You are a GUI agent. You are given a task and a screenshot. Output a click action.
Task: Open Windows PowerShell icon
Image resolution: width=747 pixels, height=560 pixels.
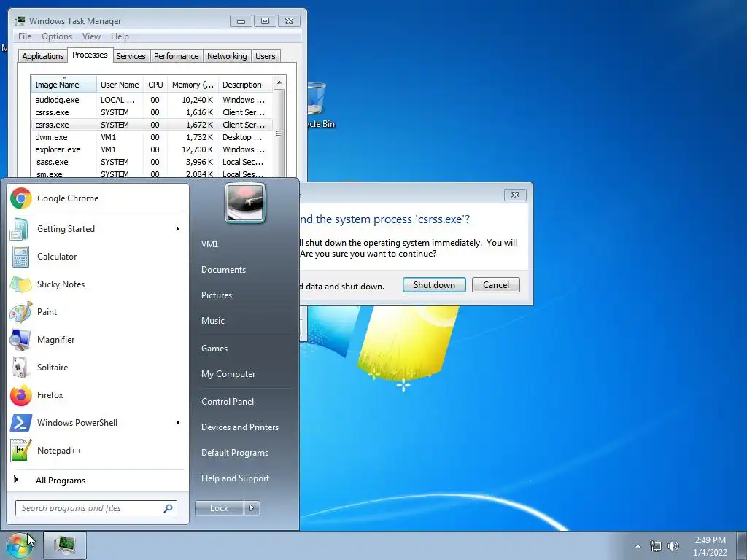point(21,423)
